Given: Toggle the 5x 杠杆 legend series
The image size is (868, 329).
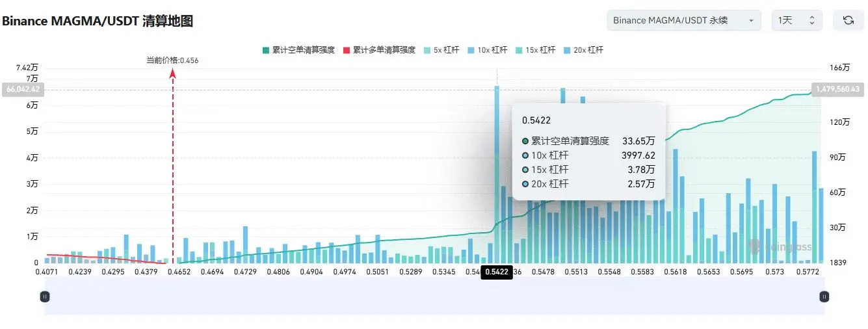Looking at the screenshot, I should coord(441,50).
